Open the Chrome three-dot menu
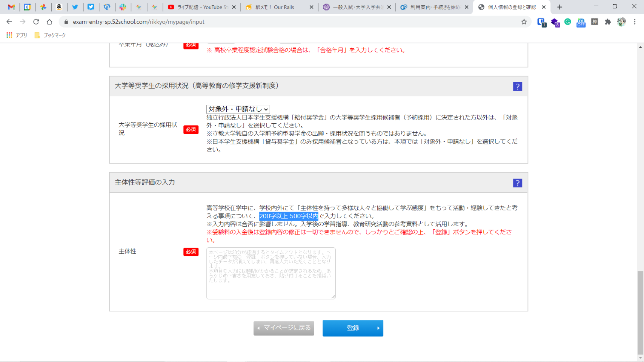The height and width of the screenshot is (362, 644). tap(635, 22)
